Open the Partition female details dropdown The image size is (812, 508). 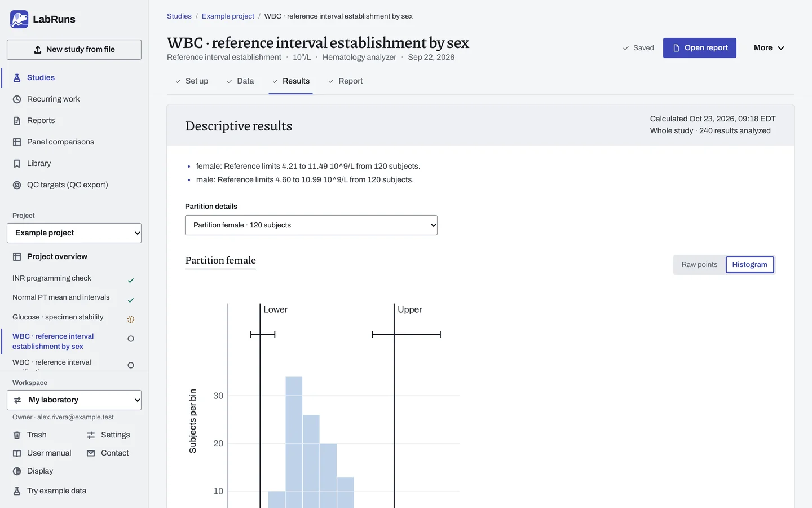[x=311, y=225]
